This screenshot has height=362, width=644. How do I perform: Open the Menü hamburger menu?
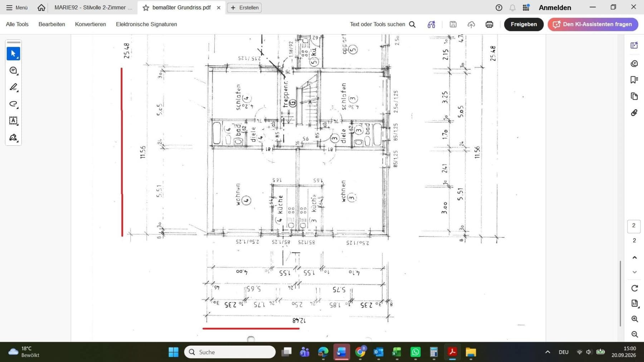coord(17,8)
